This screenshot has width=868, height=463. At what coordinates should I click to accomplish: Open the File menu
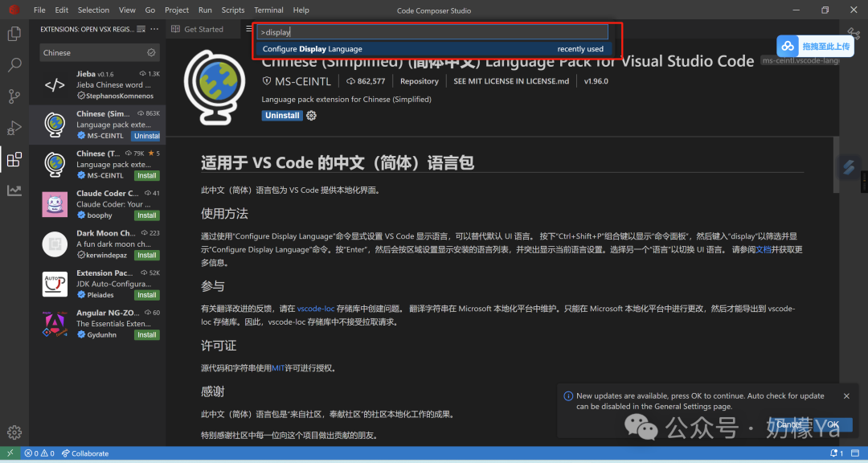coord(39,10)
